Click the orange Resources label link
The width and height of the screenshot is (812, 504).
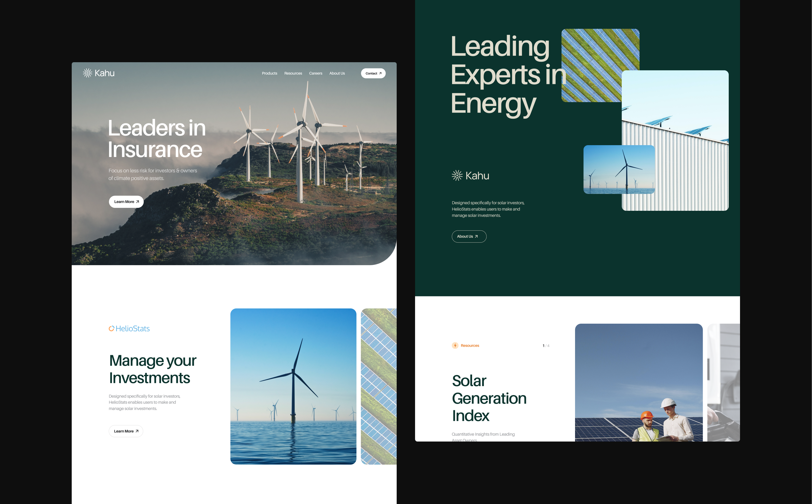[x=470, y=346]
